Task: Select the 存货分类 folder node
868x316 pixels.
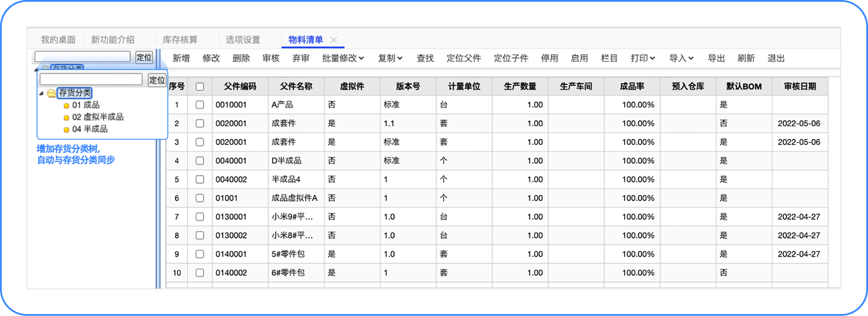Action: 74,93
